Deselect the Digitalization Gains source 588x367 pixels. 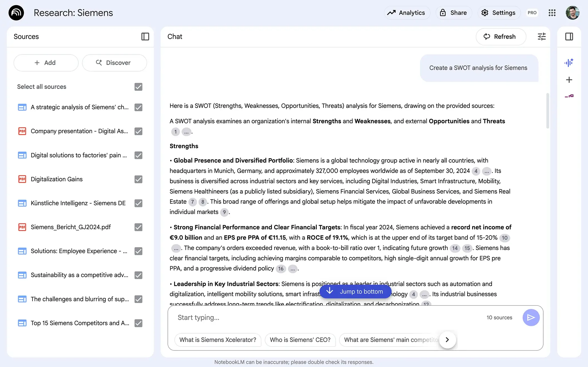click(138, 179)
